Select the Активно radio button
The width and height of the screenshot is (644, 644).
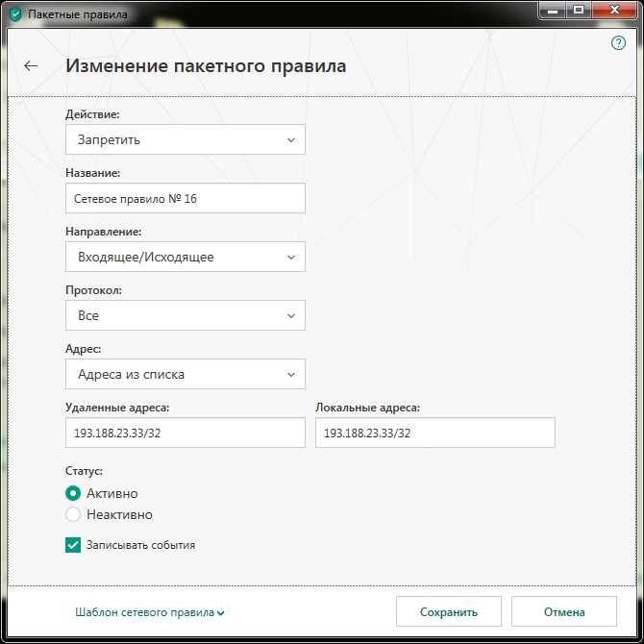click(x=73, y=493)
